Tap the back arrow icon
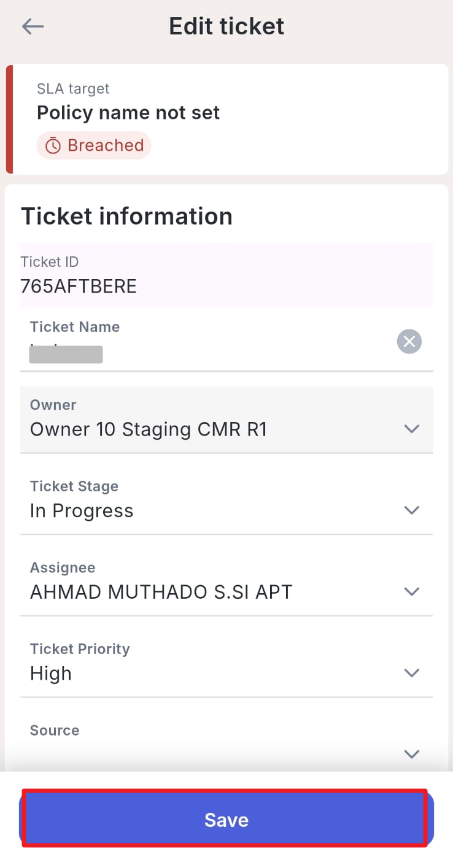 pos(33,26)
